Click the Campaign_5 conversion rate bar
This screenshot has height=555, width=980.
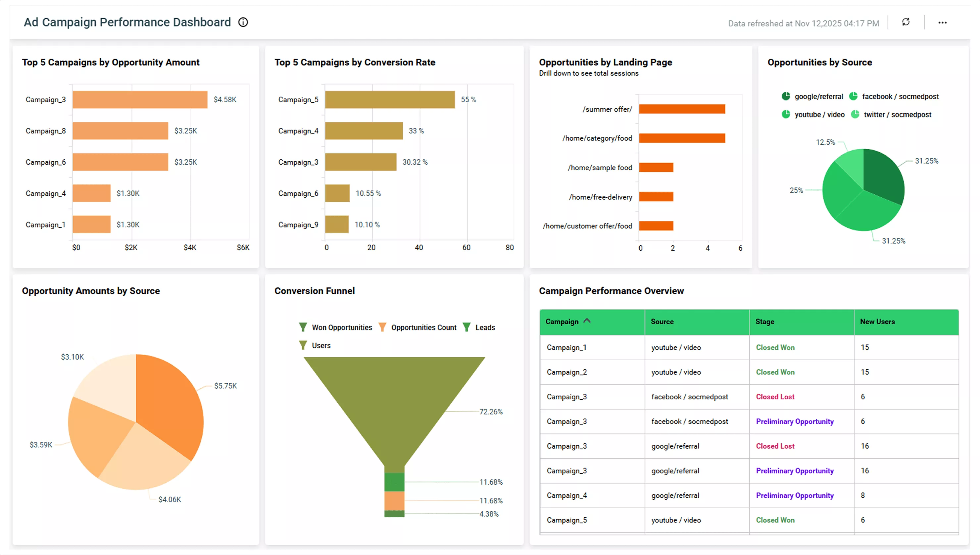(x=389, y=99)
